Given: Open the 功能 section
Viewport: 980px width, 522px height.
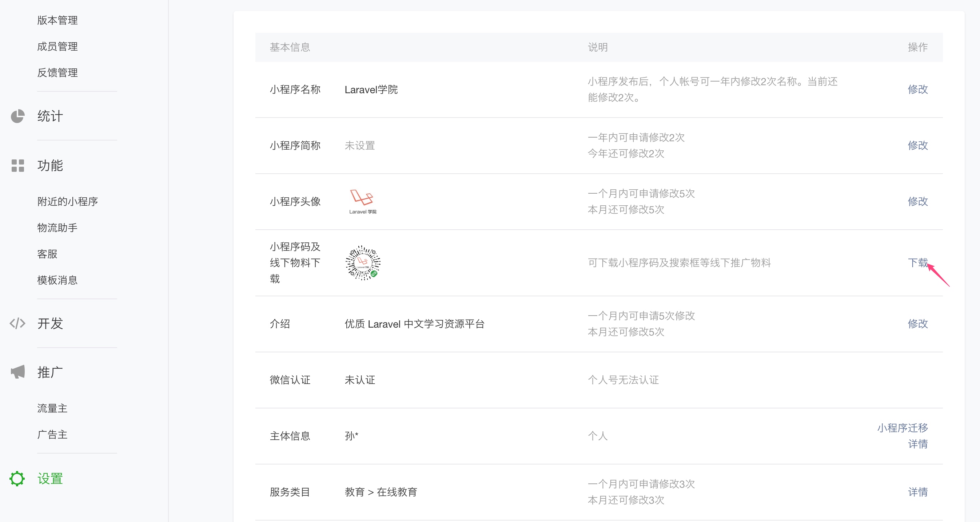Looking at the screenshot, I should tap(50, 166).
